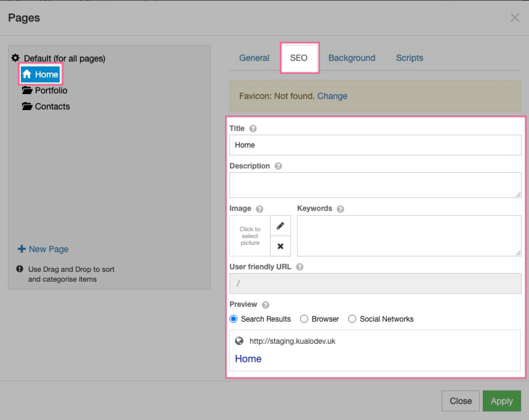Screen dimensions: 529x420
Task: Click the Description textarea resize handle
Action: coord(518,195)
